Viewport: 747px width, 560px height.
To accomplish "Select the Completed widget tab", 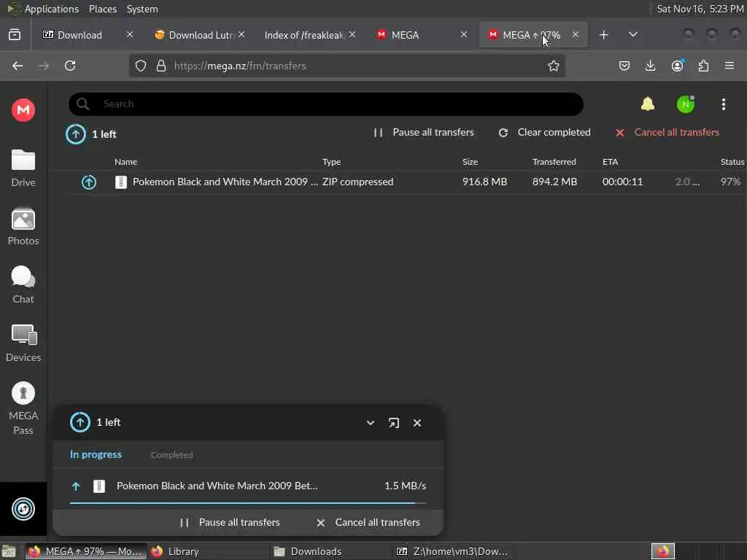I will click(171, 455).
